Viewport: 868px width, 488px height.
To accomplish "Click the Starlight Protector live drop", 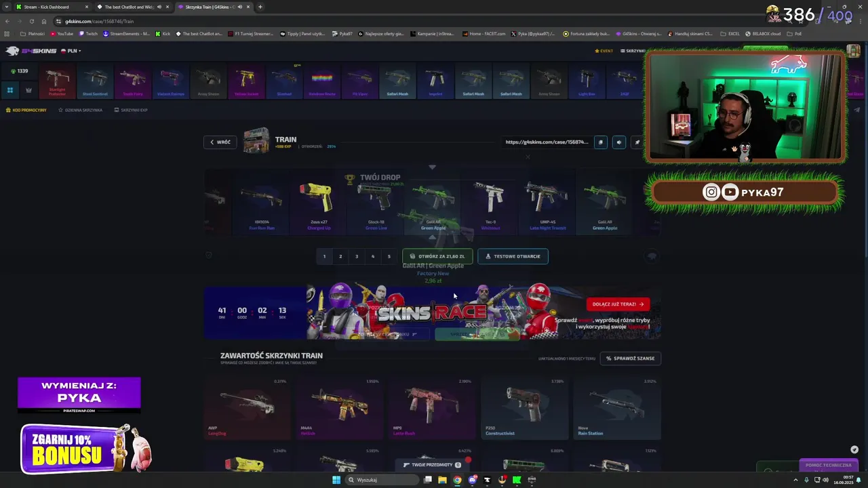I will coord(58,81).
